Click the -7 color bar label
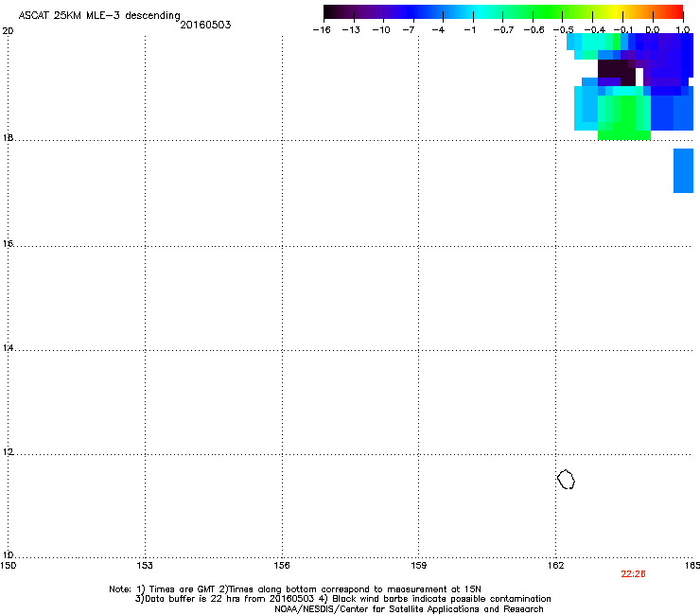This screenshot has height=615, width=700. [409, 30]
